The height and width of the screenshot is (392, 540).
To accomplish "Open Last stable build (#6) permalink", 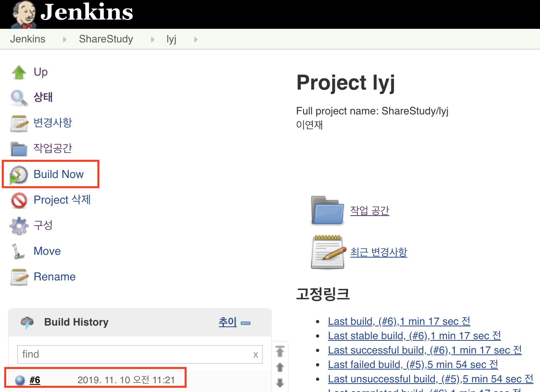I will [x=414, y=336].
